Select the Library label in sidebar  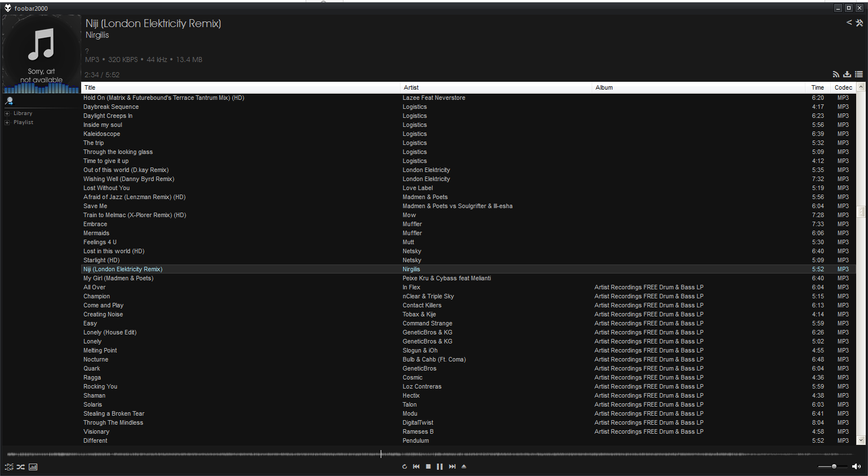[x=23, y=113]
